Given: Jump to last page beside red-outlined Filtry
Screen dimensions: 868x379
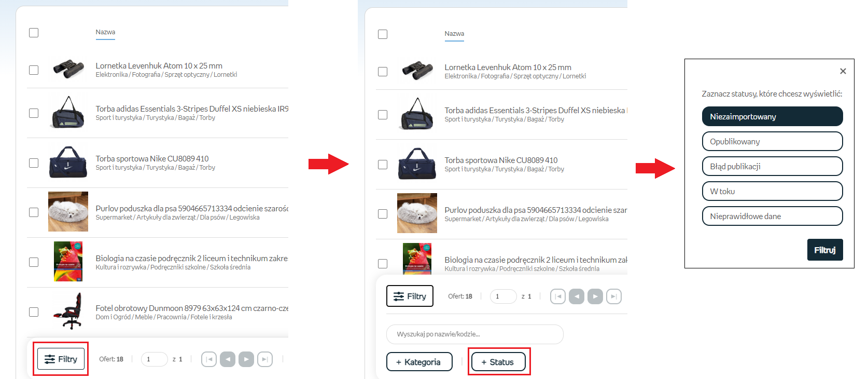Looking at the screenshot, I should (265, 359).
